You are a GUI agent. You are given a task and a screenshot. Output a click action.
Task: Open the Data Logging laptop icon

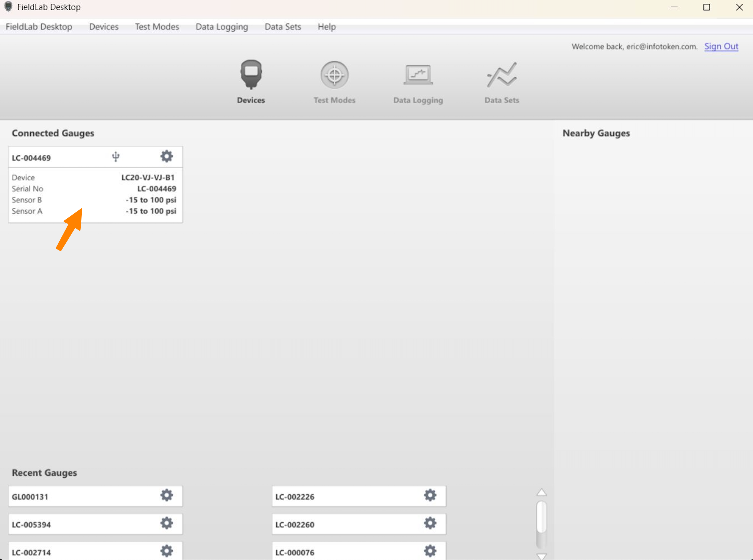pos(418,75)
